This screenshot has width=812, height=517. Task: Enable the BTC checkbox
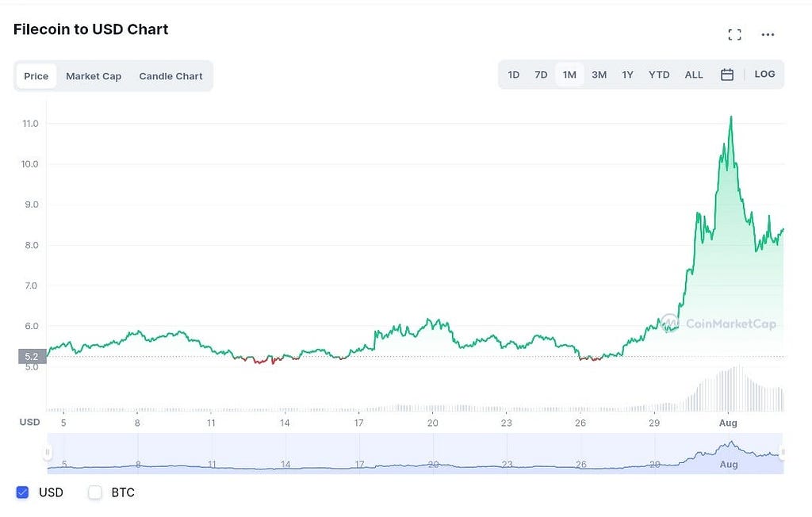[x=95, y=492]
